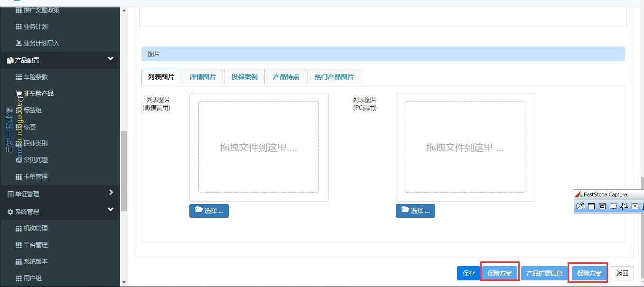Click the PC list image drop zone

[x=465, y=147]
